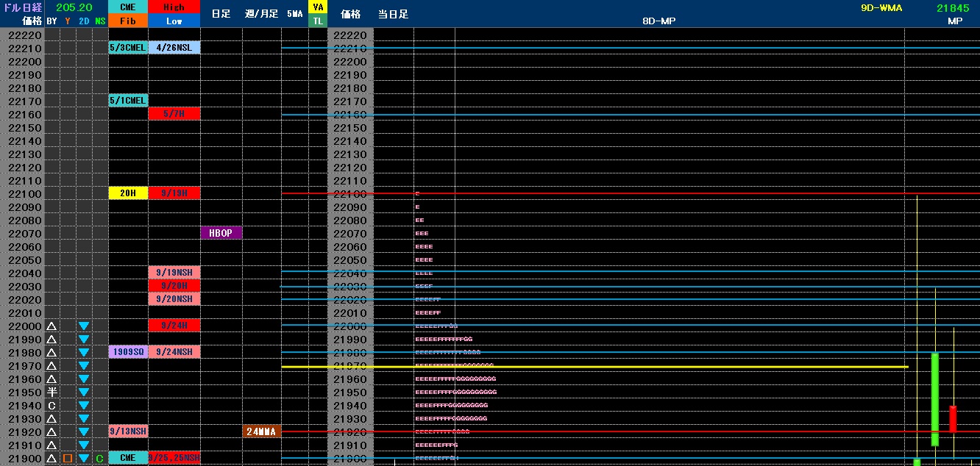Select the 週/月足 column header
980x466 pixels.
click(261, 14)
